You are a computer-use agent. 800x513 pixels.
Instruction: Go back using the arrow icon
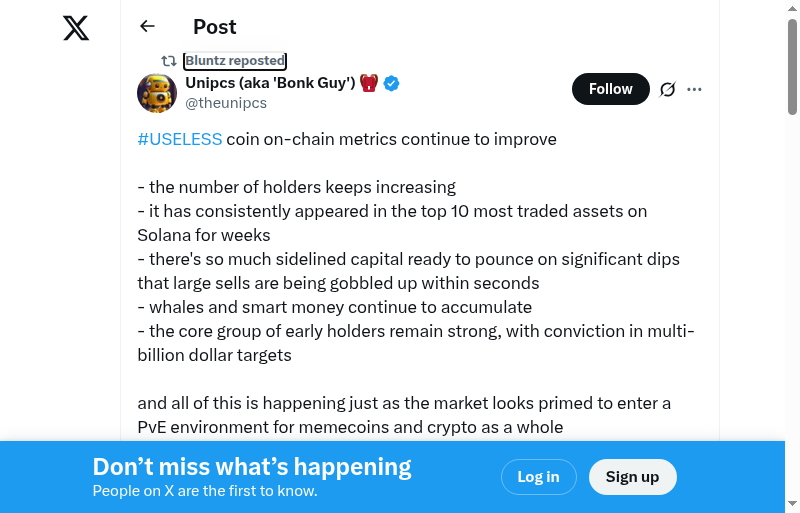click(x=148, y=27)
